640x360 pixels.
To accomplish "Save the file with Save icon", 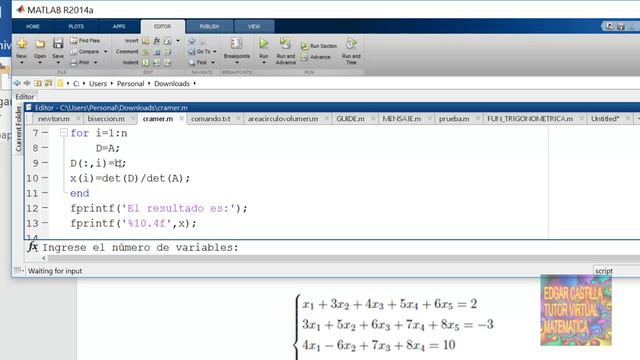I will click(58, 44).
